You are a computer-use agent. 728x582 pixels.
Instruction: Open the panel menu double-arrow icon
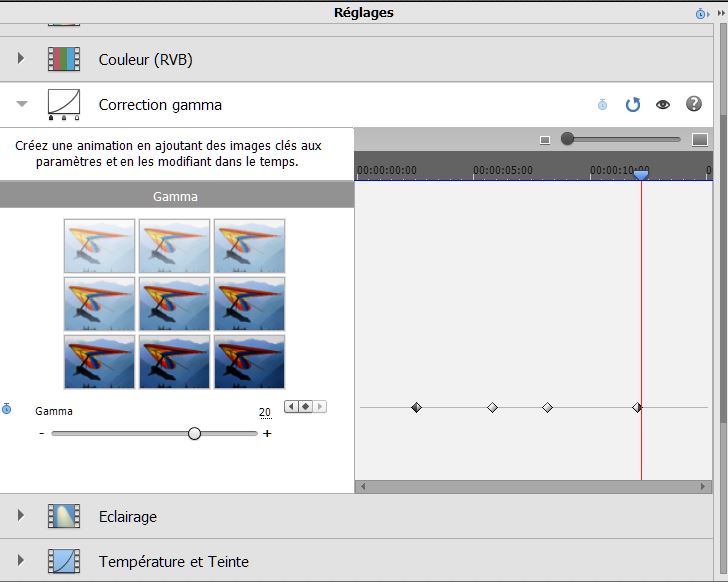point(720,14)
